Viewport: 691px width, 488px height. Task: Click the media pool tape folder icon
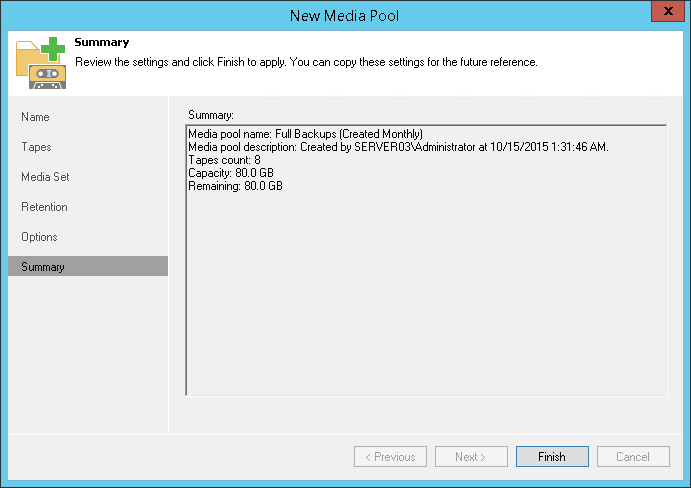tap(42, 62)
